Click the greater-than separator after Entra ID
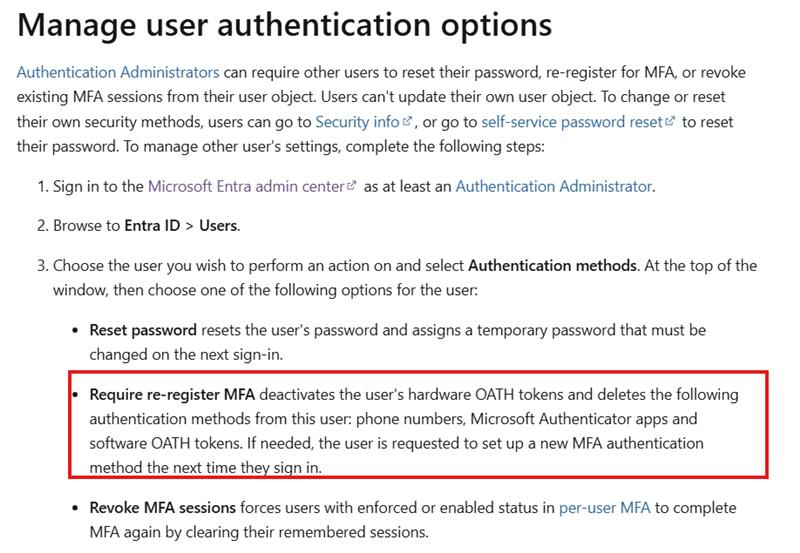The height and width of the screenshot is (553, 800). 189,226
